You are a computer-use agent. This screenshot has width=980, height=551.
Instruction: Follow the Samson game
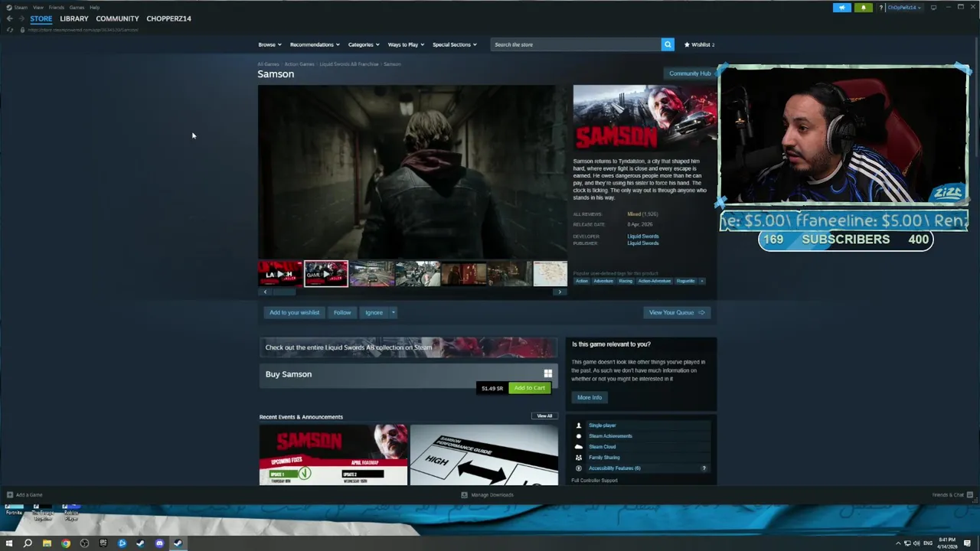[x=342, y=312]
